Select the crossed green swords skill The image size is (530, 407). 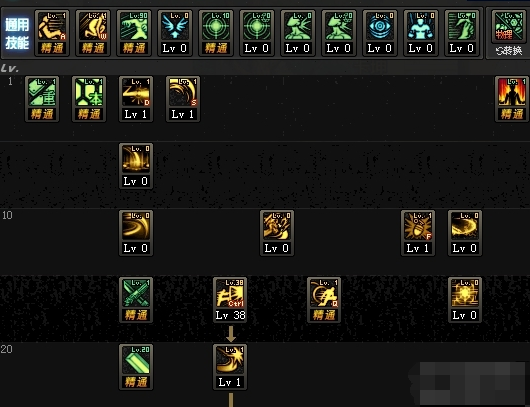136,300
